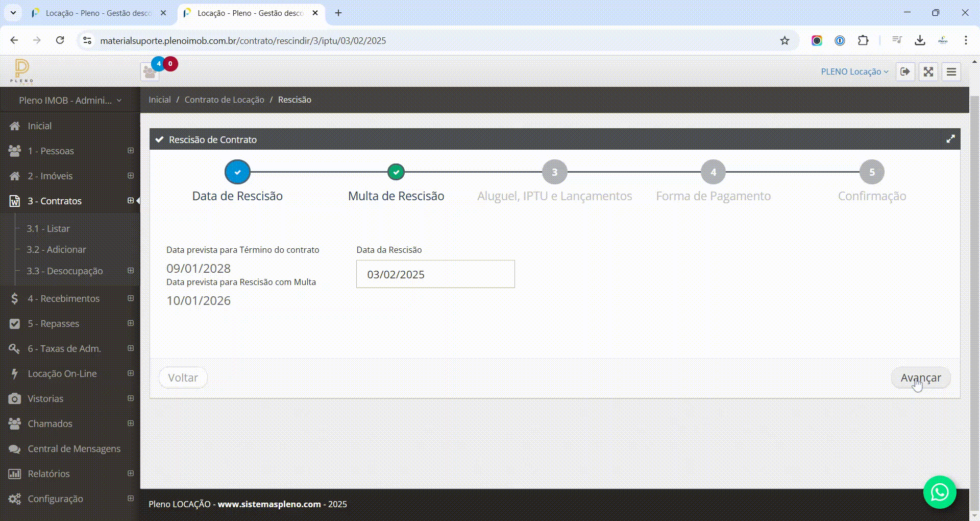Open Pleno IMOB - Admini... dropdown

(x=70, y=100)
